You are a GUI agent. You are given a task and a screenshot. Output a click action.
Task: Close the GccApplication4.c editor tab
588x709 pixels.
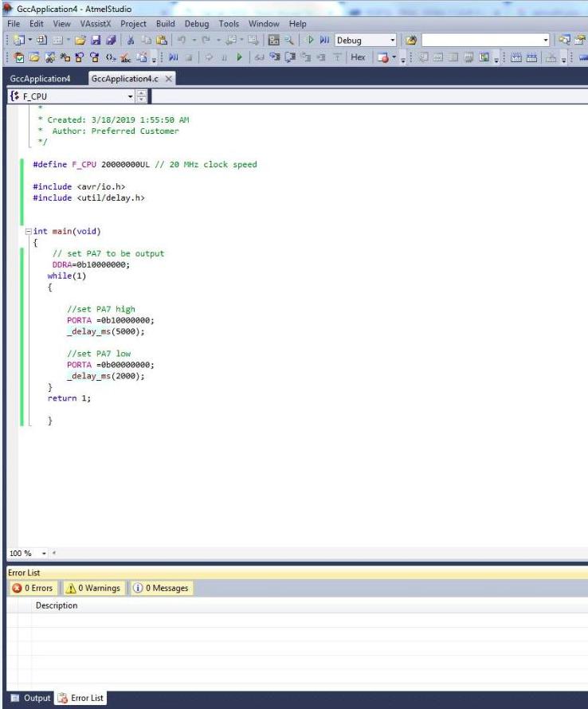(169, 79)
